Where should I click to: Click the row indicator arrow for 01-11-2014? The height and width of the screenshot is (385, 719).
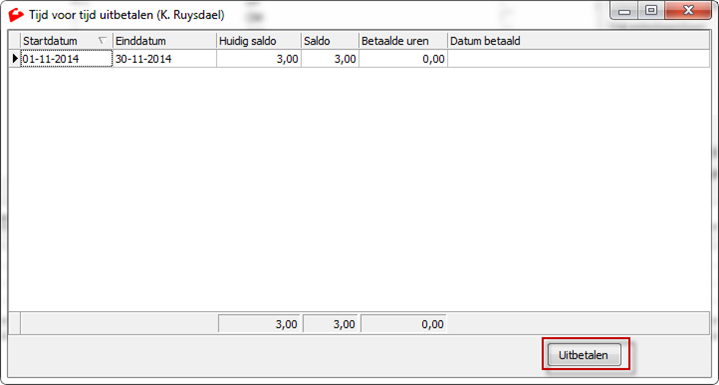pyautogui.click(x=15, y=59)
